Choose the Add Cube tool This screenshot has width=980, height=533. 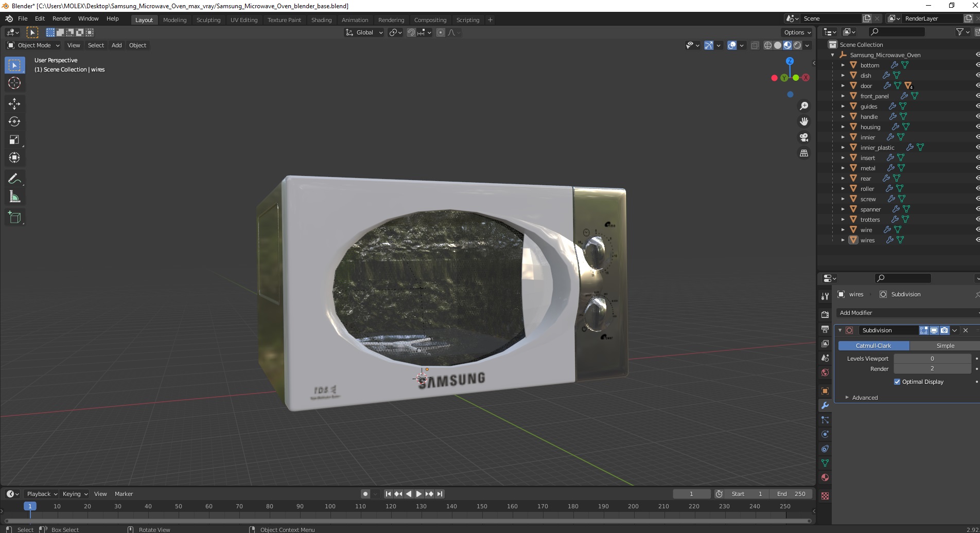click(x=14, y=218)
